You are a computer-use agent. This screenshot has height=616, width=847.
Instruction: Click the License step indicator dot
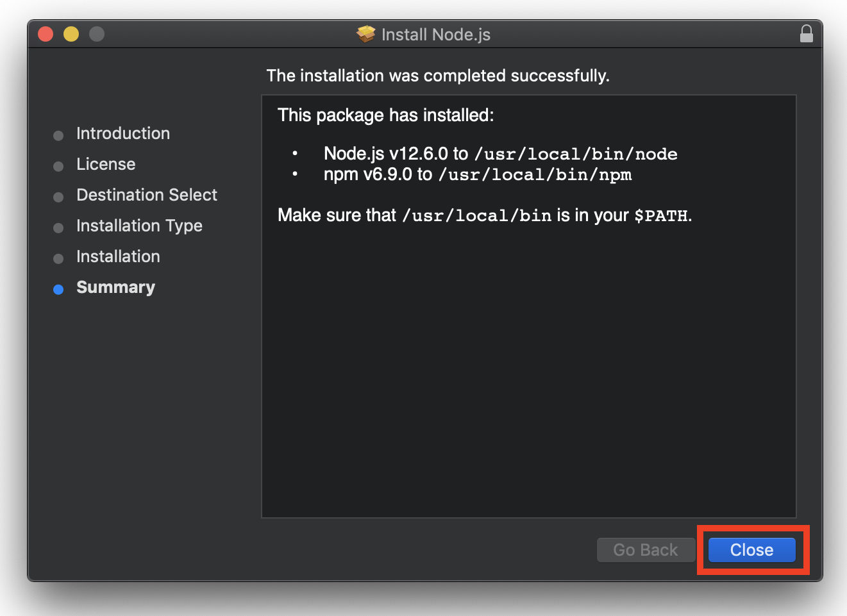[x=58, y=166]
